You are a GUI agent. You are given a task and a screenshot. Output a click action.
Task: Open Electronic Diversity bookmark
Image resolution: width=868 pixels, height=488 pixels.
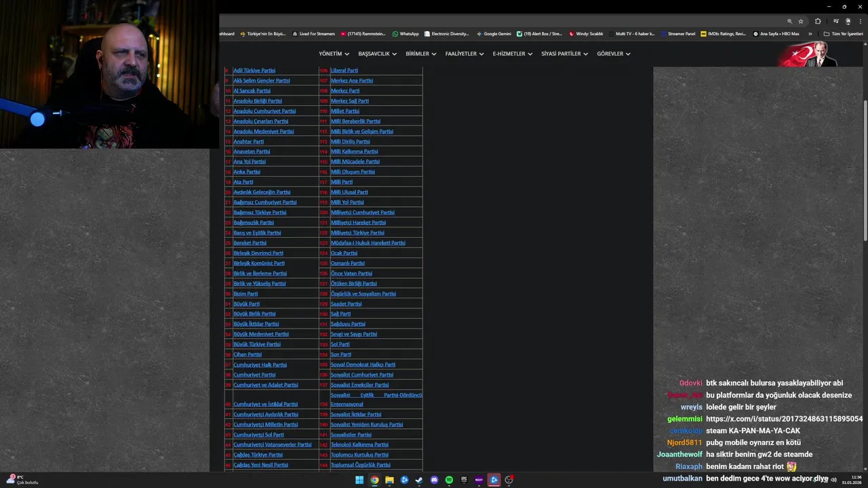(447, 34)
